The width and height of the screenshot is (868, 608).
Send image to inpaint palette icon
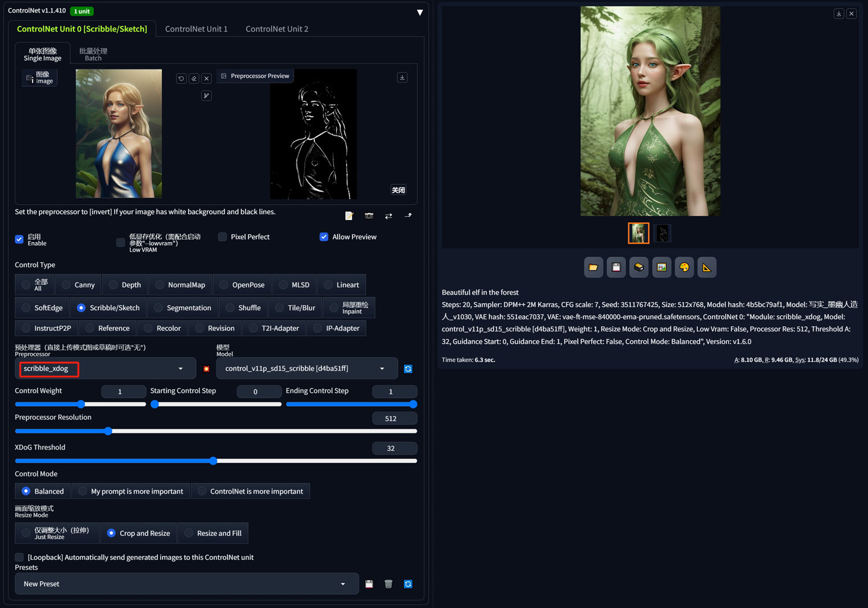[x=684, y=267]
